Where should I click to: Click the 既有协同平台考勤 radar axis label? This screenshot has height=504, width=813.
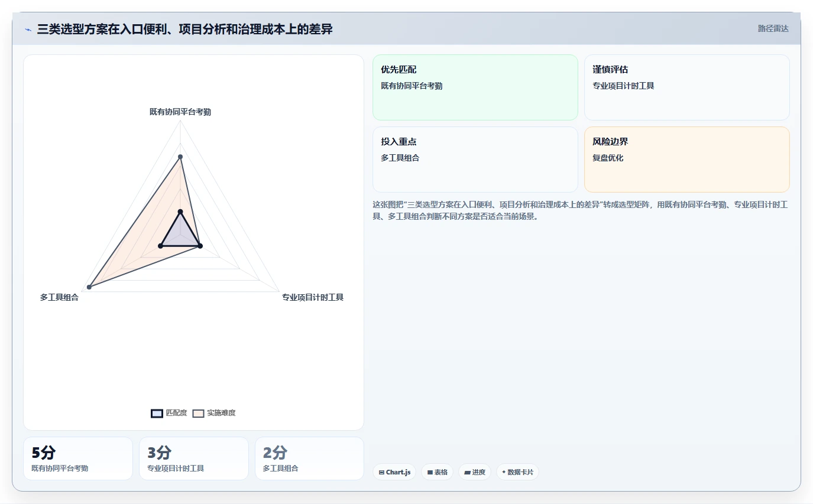tap(180, 112)
